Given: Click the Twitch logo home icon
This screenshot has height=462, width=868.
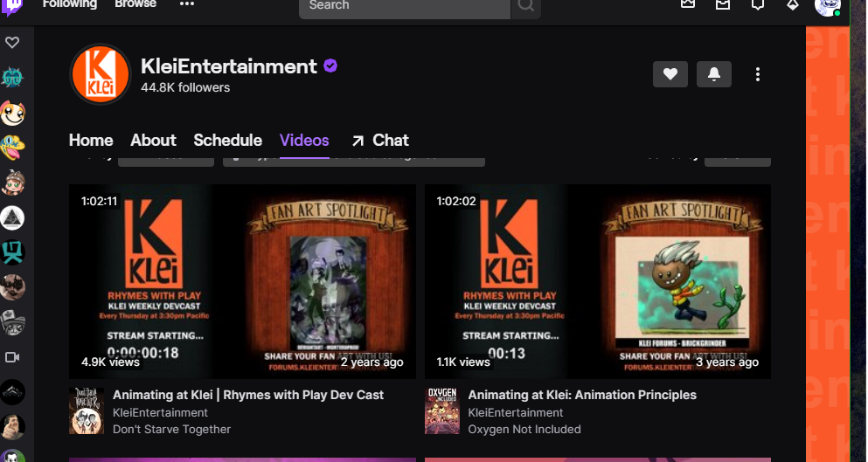Looking at the screenshot, I should tap(12, 7).
